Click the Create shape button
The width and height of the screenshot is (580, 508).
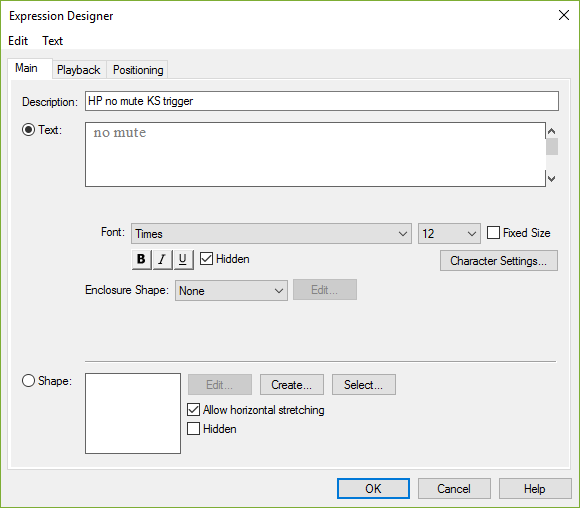(x=291, y=385)
